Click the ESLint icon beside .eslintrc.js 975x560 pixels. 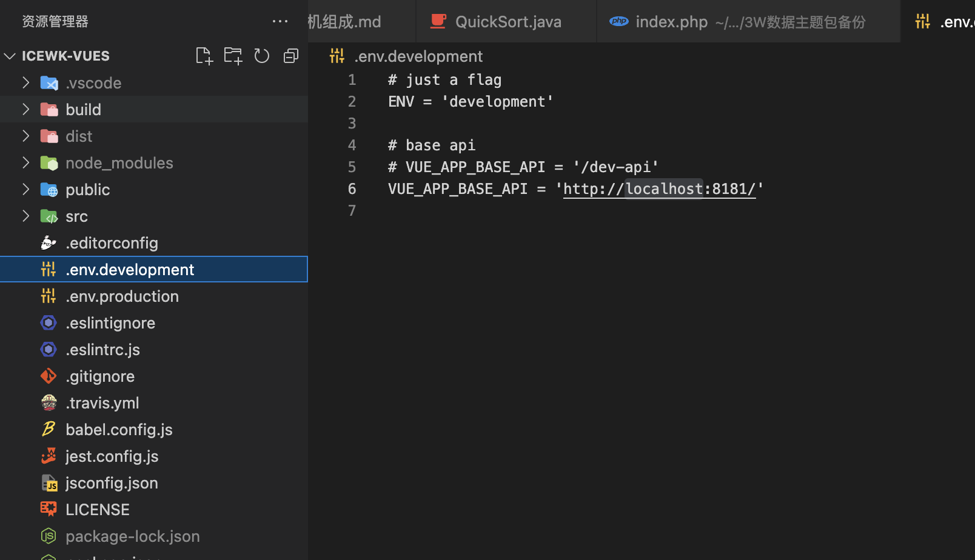(x=49, y=350)
